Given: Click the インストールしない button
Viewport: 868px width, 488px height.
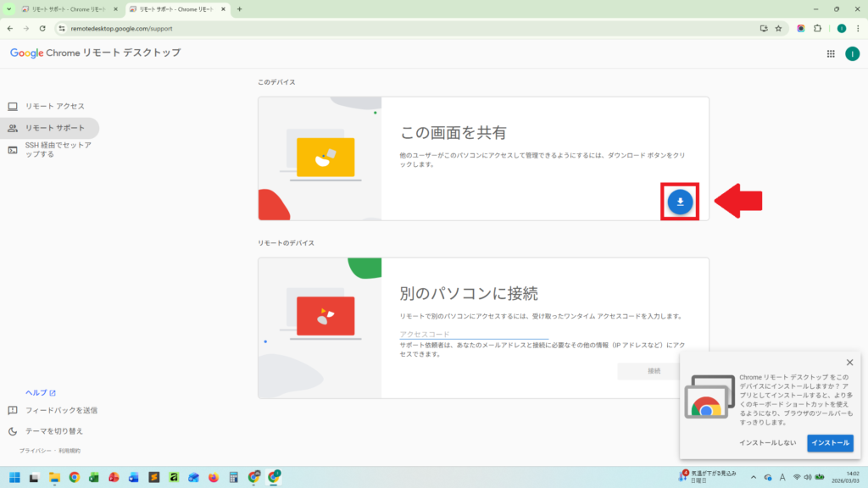Looking at the screenshot, I should click(x=767, y=443).
